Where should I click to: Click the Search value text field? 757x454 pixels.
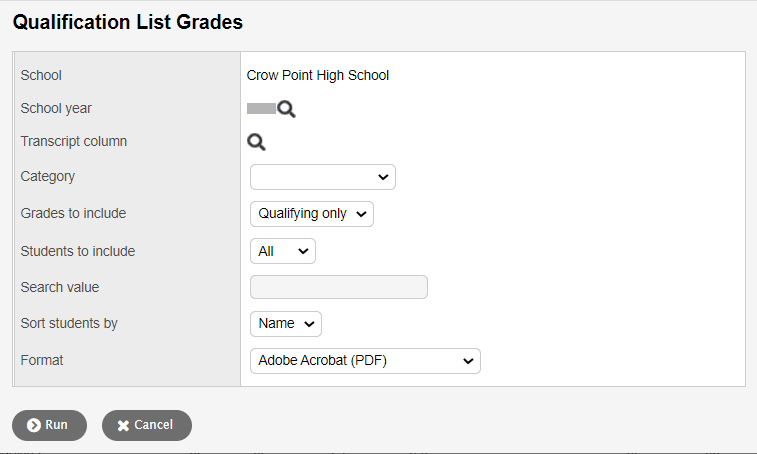pos(338,287)
